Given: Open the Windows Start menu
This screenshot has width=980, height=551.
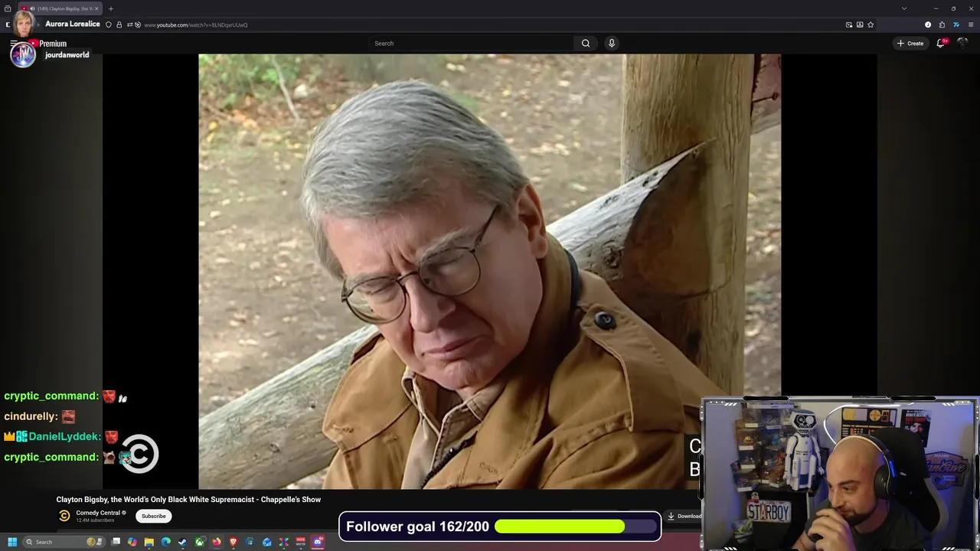Looking at the screenshot, I should point(12,542).
